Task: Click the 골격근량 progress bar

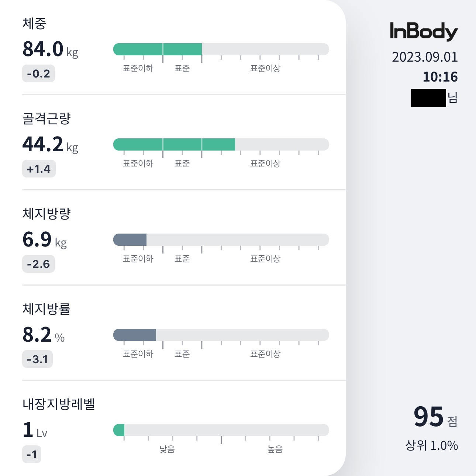Action: point(221,145)
